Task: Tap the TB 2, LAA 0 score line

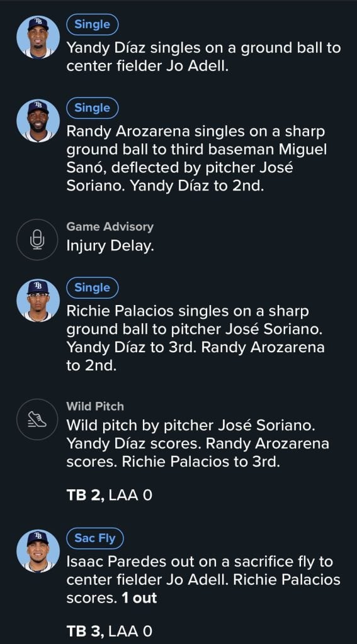Action: click(109, 496)
